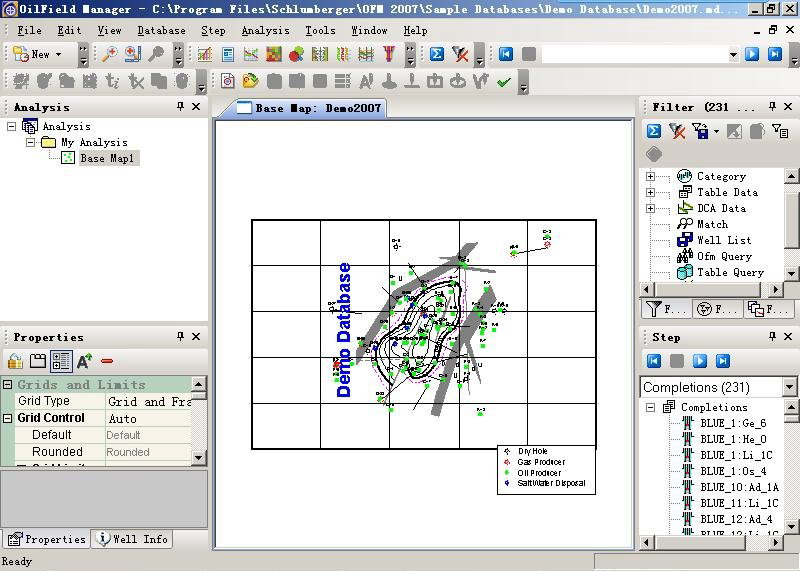800x571 pixels.
Task: Click the main toolbar sigma group icon
Action: 437,54
